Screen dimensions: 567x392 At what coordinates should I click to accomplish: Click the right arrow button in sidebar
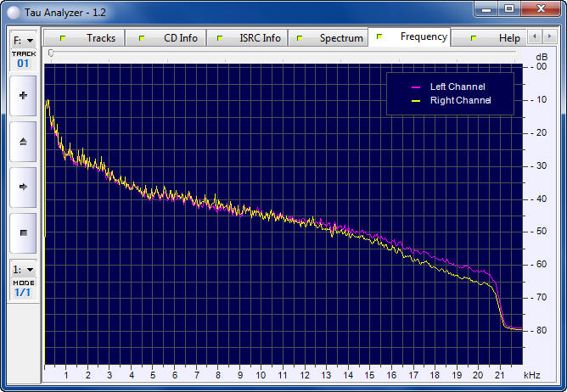[23, 187]
